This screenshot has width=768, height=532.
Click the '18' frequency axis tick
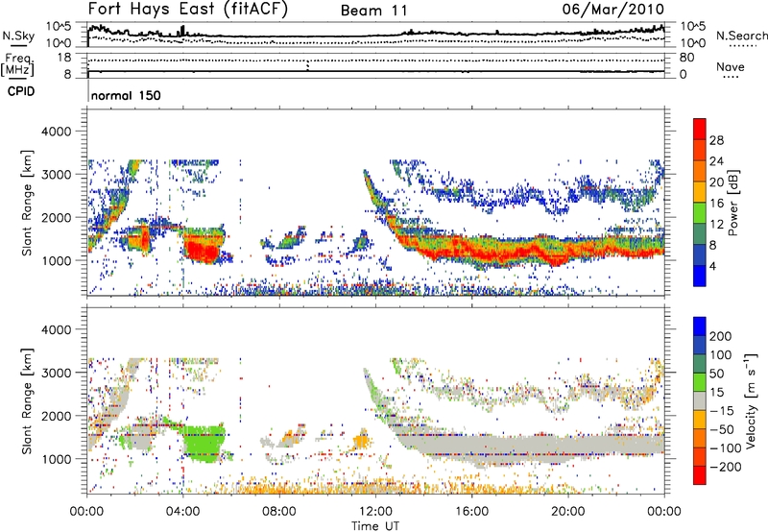(x=64, y=58)
